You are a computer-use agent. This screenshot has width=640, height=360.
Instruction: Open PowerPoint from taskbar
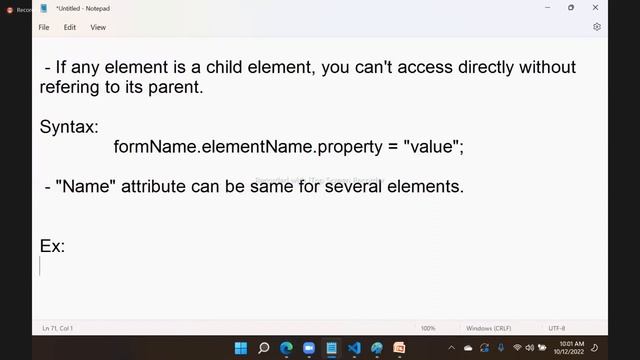[399, 348]
